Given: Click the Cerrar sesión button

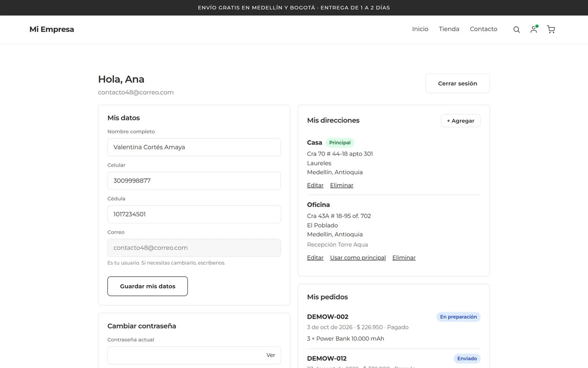Looking at the screenshot, I should point(457,83).
